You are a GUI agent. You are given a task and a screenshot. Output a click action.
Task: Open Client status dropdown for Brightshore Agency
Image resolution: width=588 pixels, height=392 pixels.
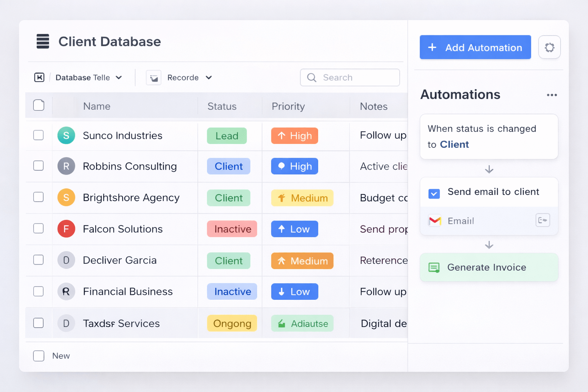click(229, 198)
